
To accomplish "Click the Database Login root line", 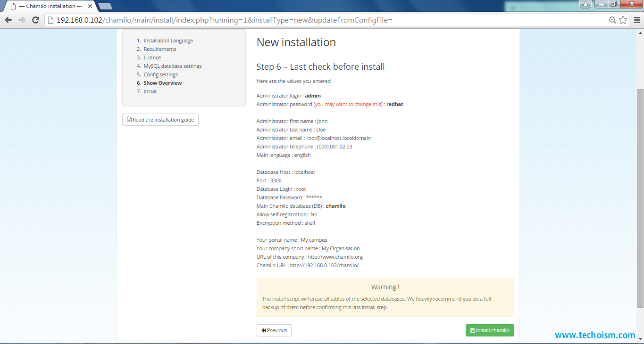I will (x=281, y=189).
